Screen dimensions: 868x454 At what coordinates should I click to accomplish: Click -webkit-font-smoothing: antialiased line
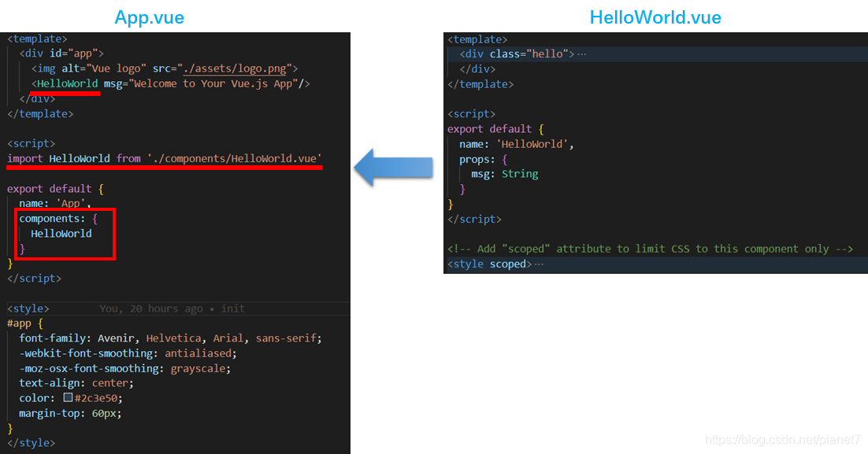pos(128,353)
